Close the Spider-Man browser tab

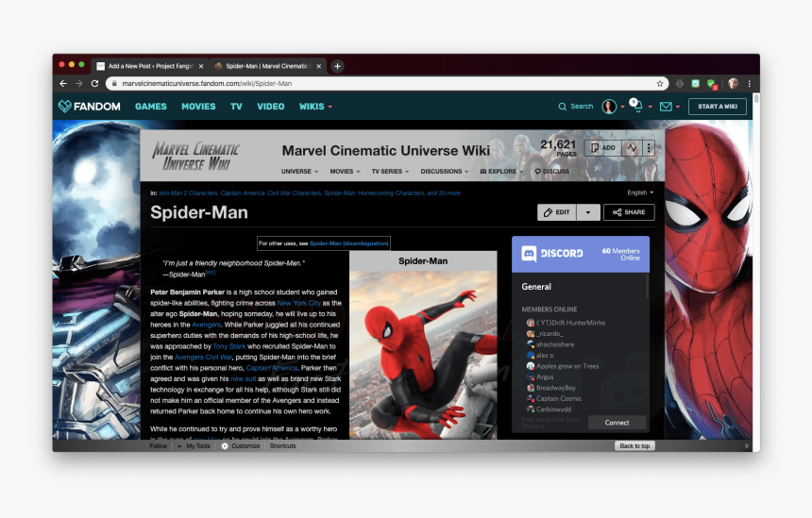tap(318, 66)
